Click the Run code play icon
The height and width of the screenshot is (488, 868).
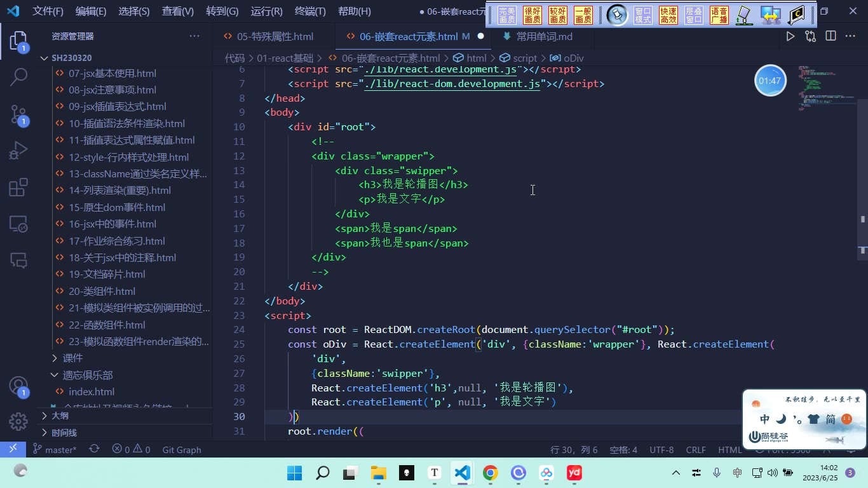790,36
